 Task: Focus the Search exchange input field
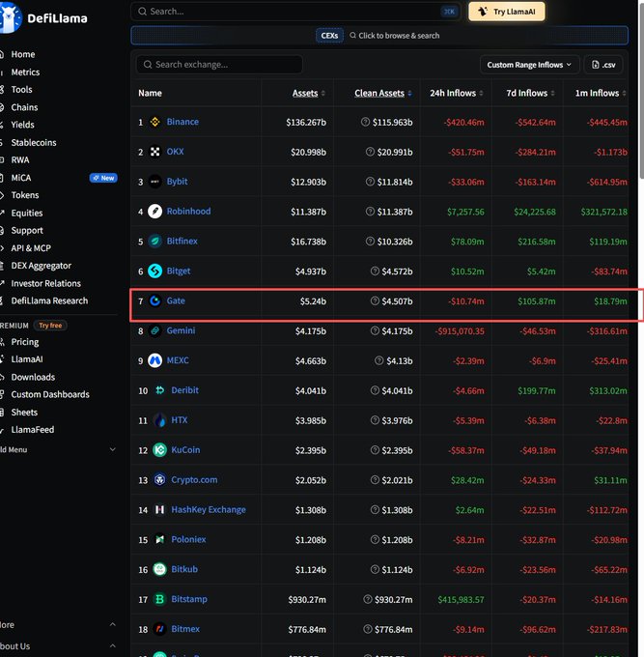219,65
